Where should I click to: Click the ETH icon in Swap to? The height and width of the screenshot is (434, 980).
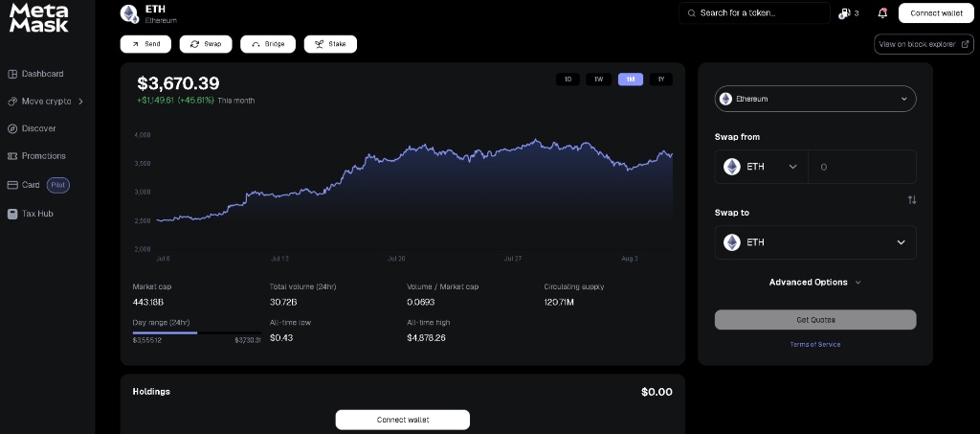pos(732,242)
